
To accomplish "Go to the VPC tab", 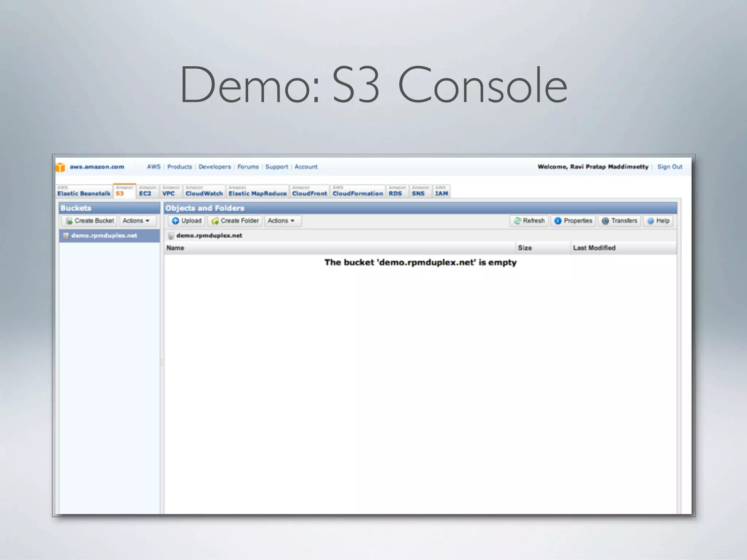I will tap(171, 191).
